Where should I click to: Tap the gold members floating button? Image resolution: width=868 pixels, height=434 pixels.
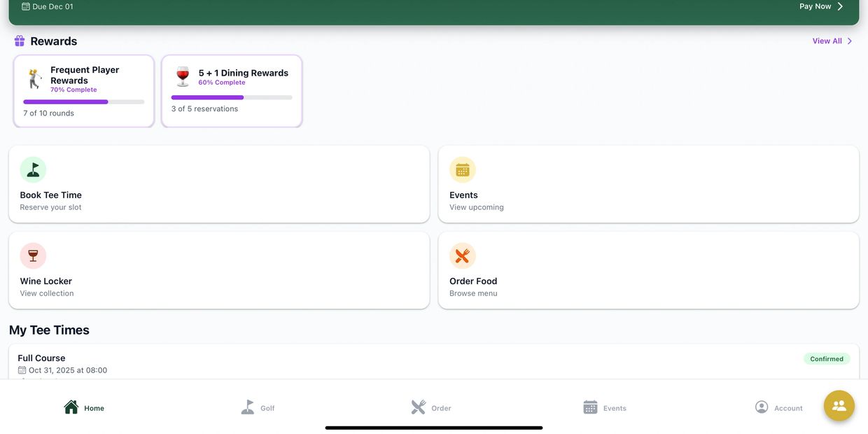(839, 405)
